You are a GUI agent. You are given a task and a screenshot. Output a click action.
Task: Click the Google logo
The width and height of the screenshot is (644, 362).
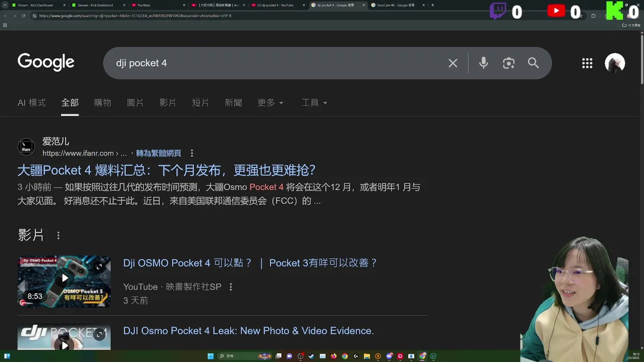point(46,62)
